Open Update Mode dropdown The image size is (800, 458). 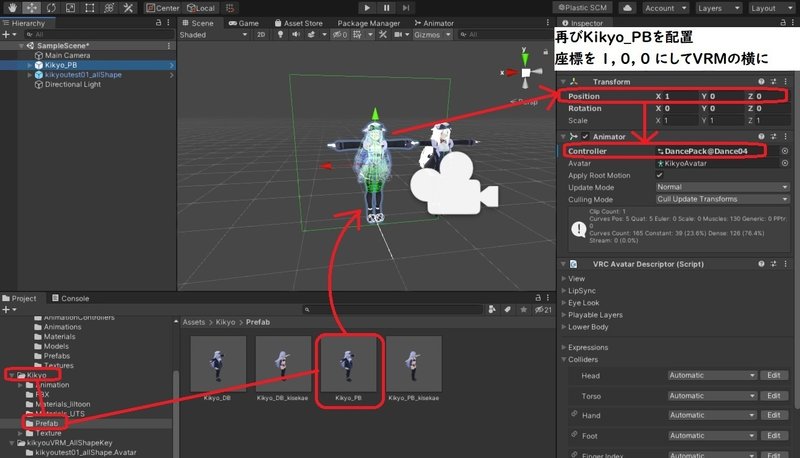coord(722,187)
